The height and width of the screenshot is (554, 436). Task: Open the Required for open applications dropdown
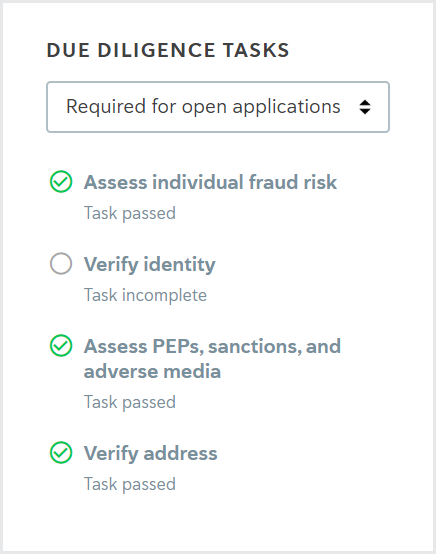click(218, 107)
